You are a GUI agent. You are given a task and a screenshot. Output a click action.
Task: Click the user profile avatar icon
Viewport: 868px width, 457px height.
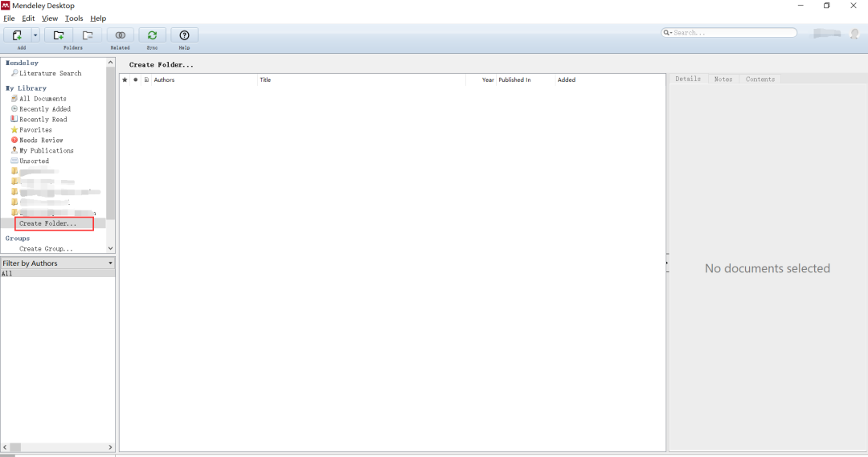point(854,34)
